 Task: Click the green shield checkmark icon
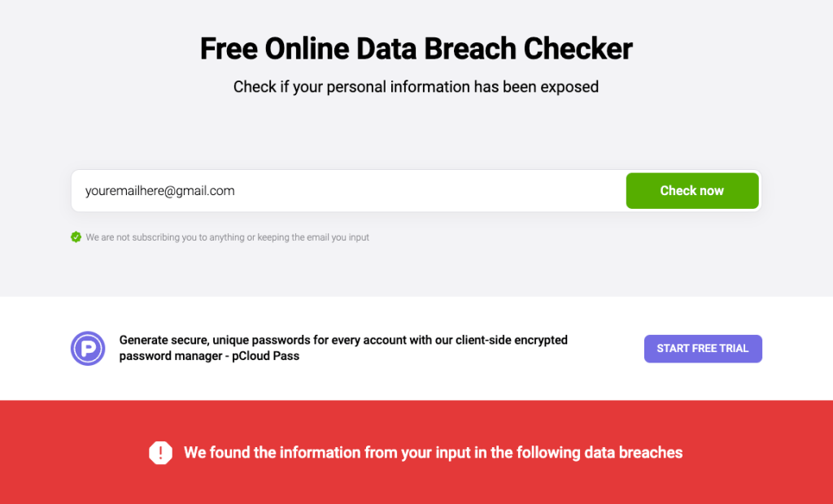76,237
